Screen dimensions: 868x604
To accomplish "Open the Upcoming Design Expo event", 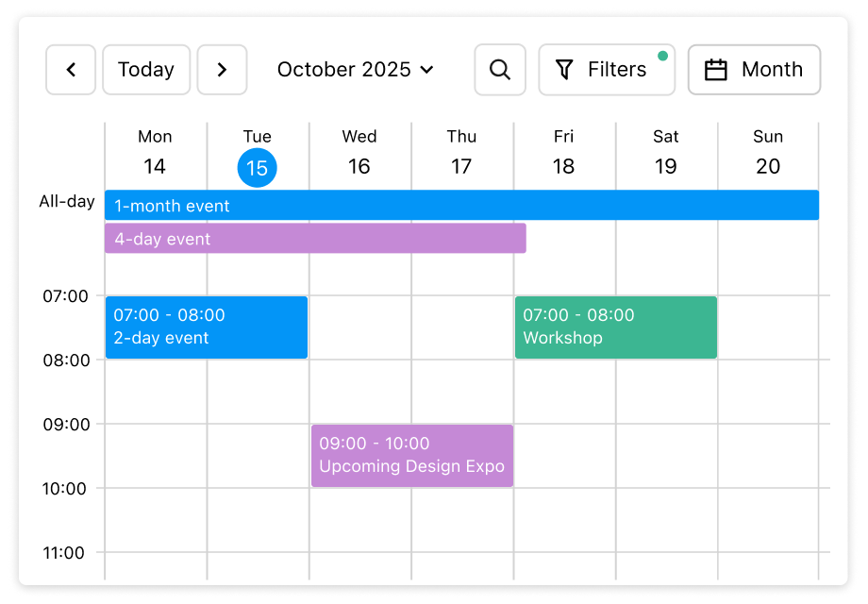I will tap(412, 456).
